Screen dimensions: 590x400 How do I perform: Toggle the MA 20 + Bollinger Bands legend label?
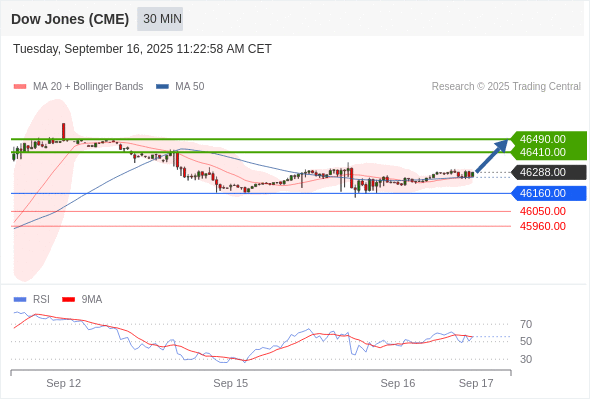(88, 87)
